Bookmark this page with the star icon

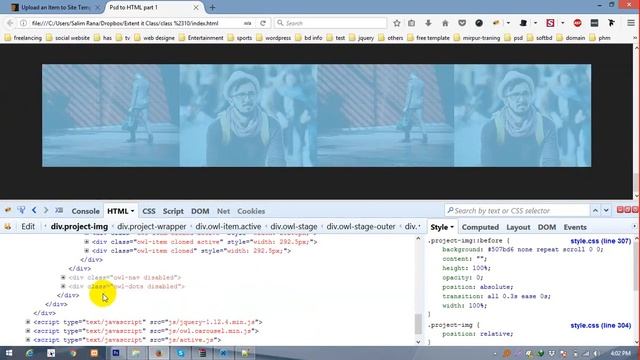pos(396,23)
